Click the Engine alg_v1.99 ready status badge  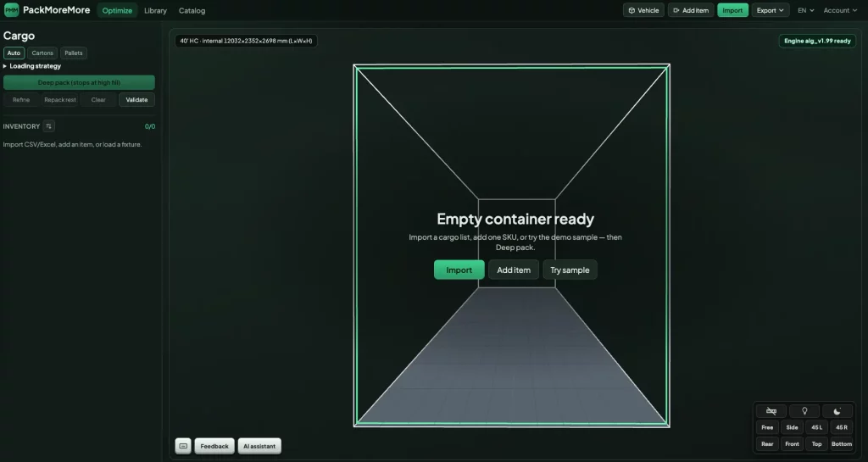click(817, 41)
